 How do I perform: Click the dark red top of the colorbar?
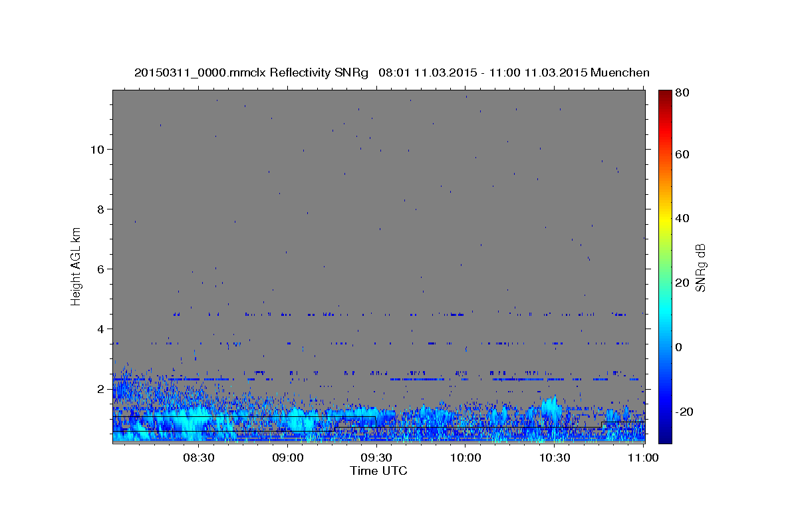point(666,94)
